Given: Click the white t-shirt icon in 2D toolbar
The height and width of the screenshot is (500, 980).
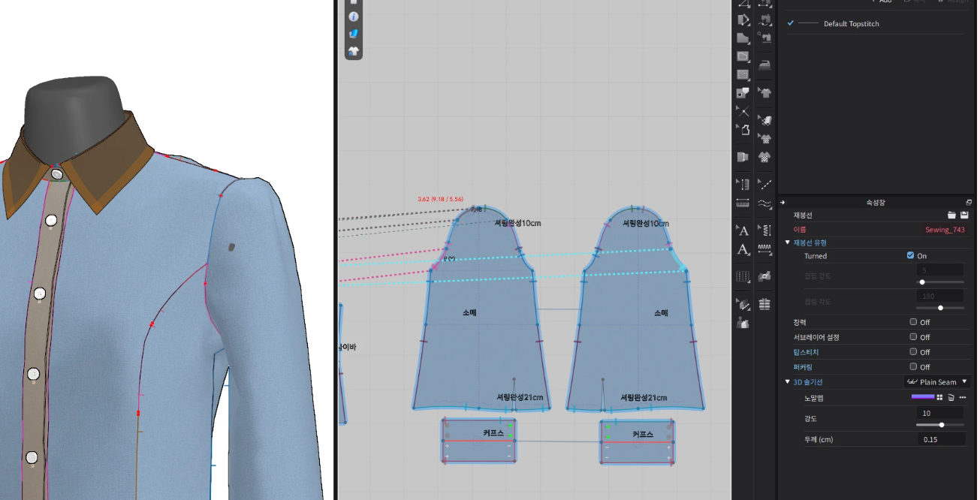Looking at the screenshot, I should point(354,51).
